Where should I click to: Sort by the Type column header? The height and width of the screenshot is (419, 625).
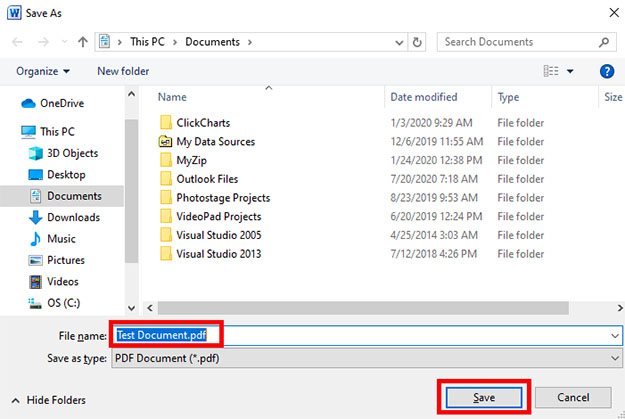pyautogui.click(x=508, y=97)
